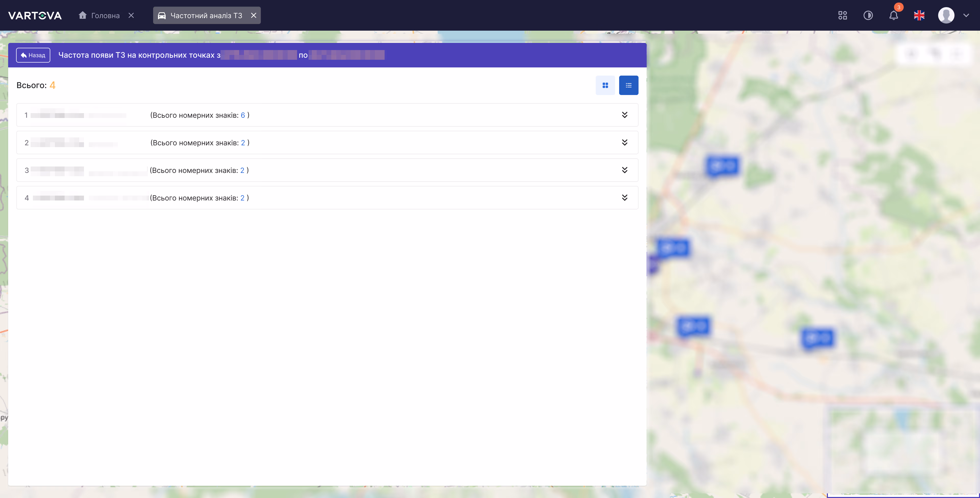Expand row 2 details chevron
The height and width of the screenshot is (498, 980).
click(x=625, y=143)
